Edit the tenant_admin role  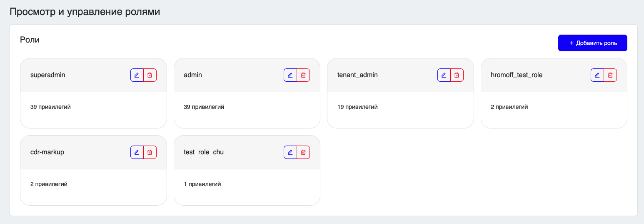point(444,75)
